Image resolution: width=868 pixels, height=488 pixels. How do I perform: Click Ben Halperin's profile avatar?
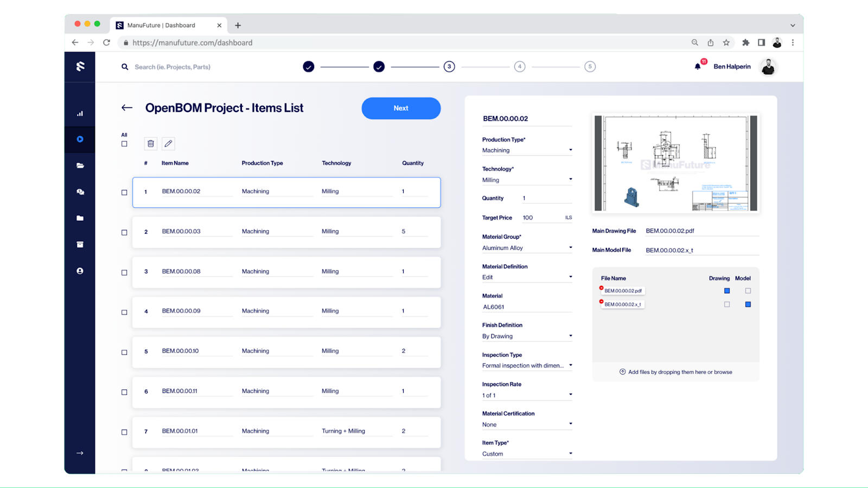click(768, 67)
